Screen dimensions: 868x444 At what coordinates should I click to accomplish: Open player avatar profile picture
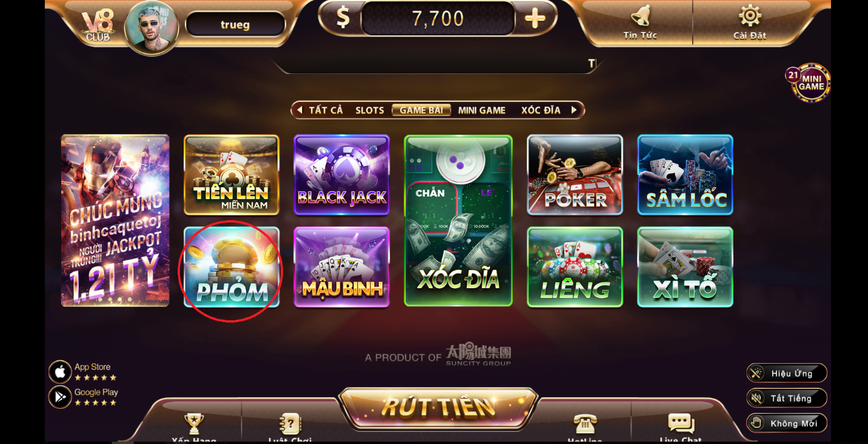pos(152,27)
